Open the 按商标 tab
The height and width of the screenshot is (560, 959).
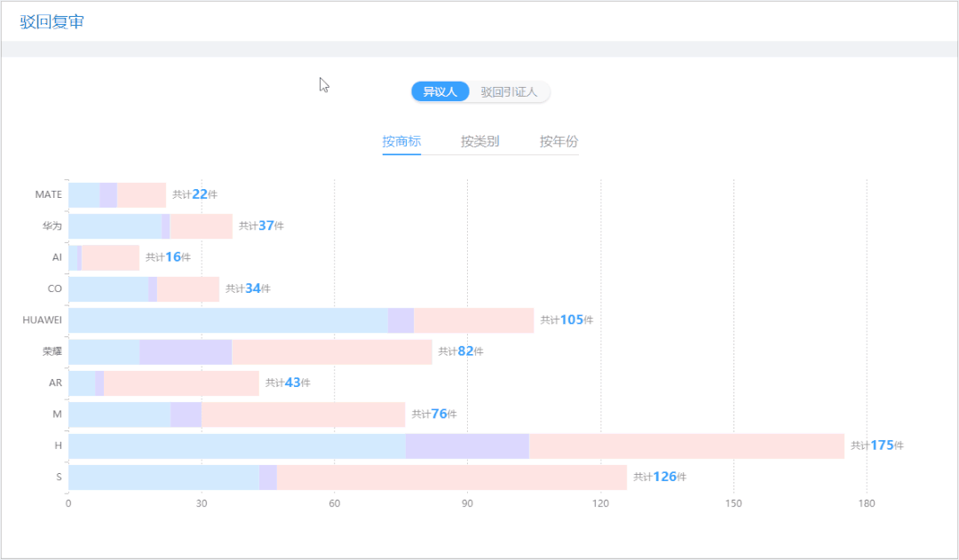(x=401, y=142)
